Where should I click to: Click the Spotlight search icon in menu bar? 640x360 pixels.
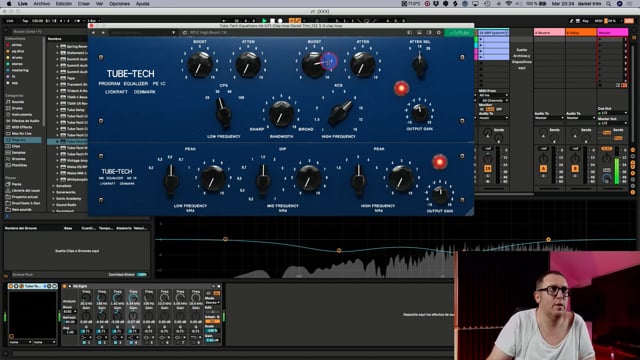pyautogui.click(x=609, y=4)
